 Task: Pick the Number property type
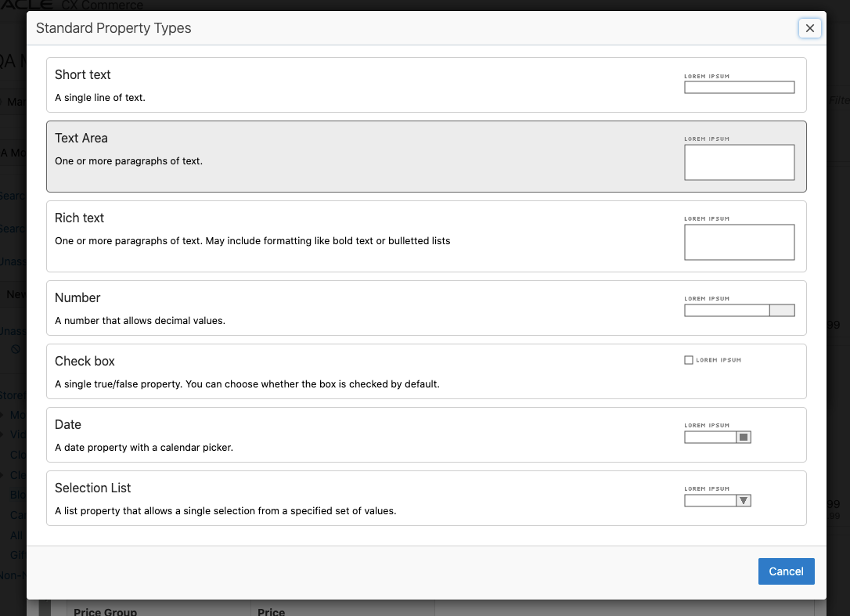[x=77, y=298]
